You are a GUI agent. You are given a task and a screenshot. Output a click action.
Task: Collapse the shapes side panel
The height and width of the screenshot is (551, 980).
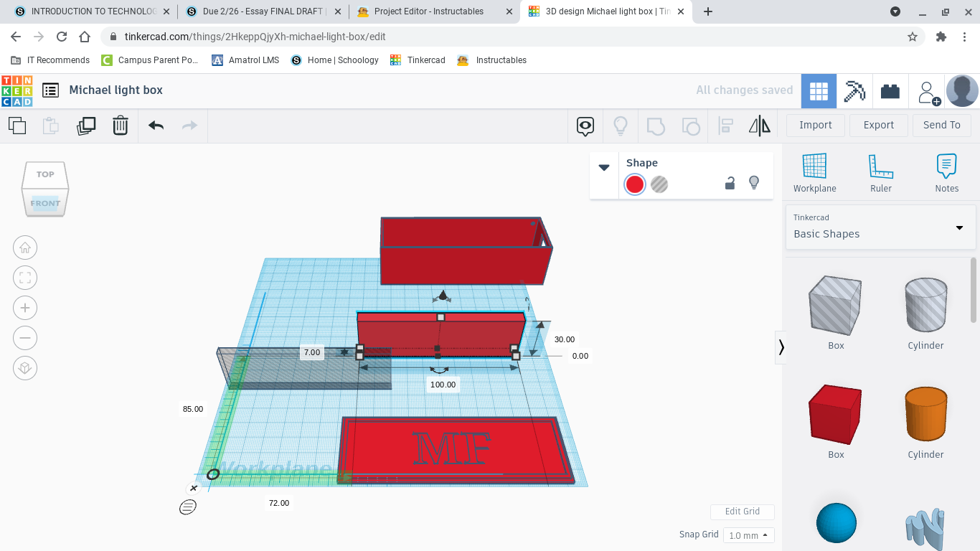pos(781,347)
